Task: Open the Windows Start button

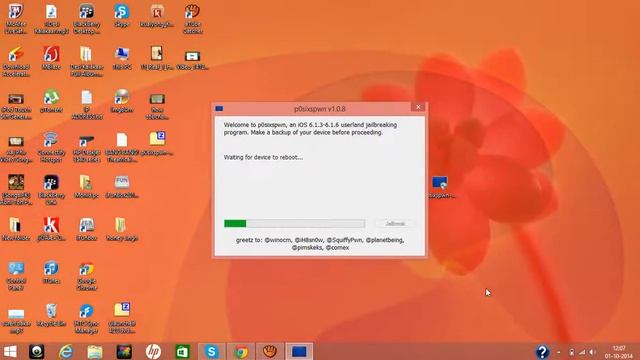Action: 10,351
